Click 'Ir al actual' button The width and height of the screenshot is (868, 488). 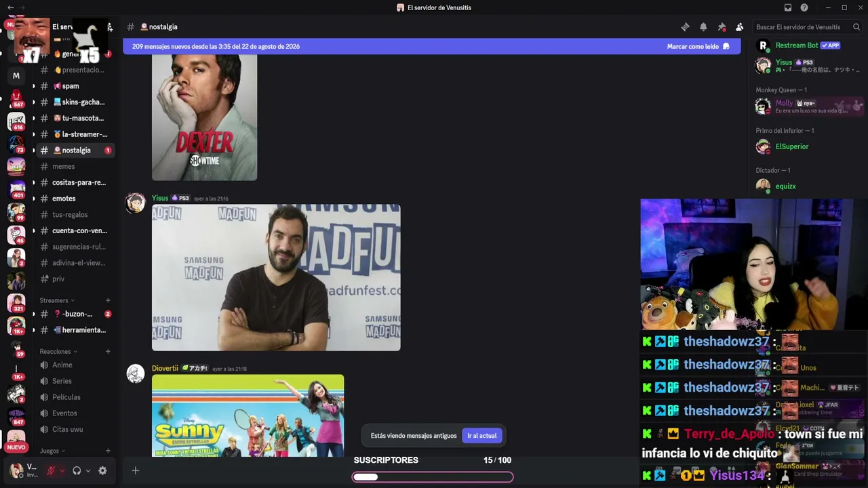coord(481,436)
